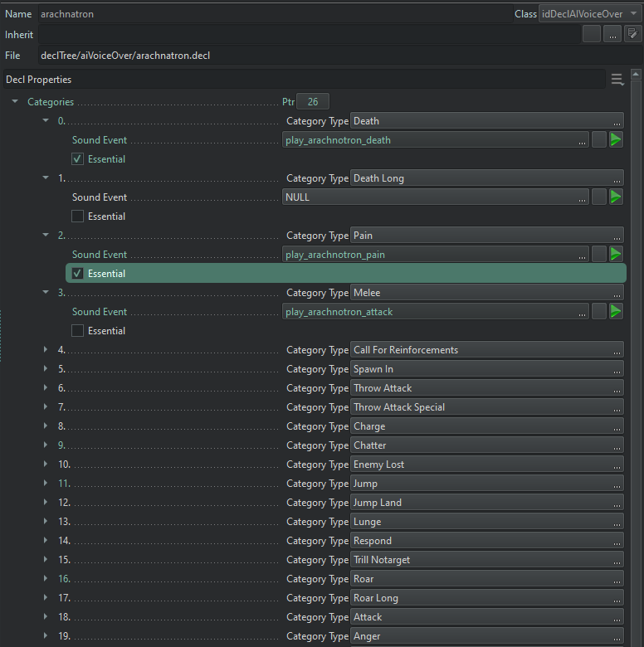Collapse category entry 2
This screenshot has height=647, width=644.
coord(46,235)
